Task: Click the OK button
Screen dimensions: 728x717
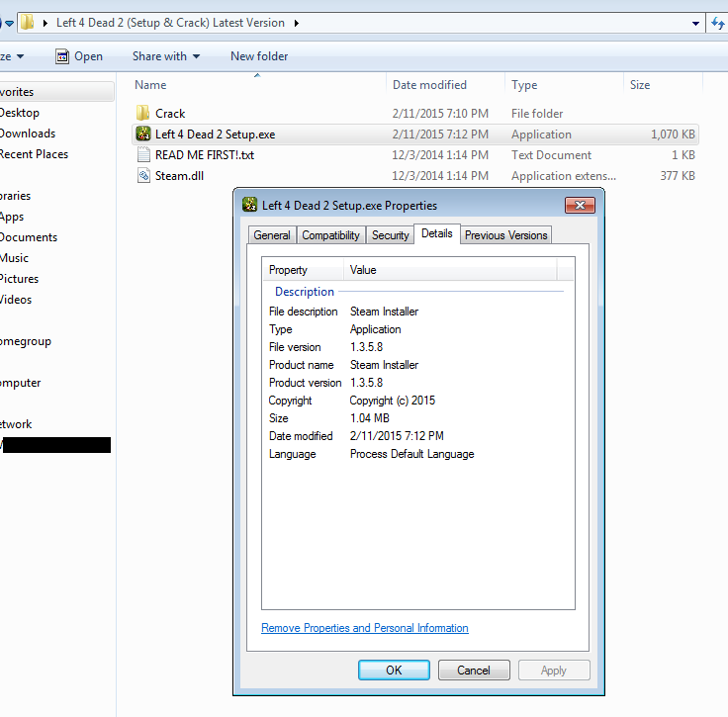Action: click(x=394, y=670)
